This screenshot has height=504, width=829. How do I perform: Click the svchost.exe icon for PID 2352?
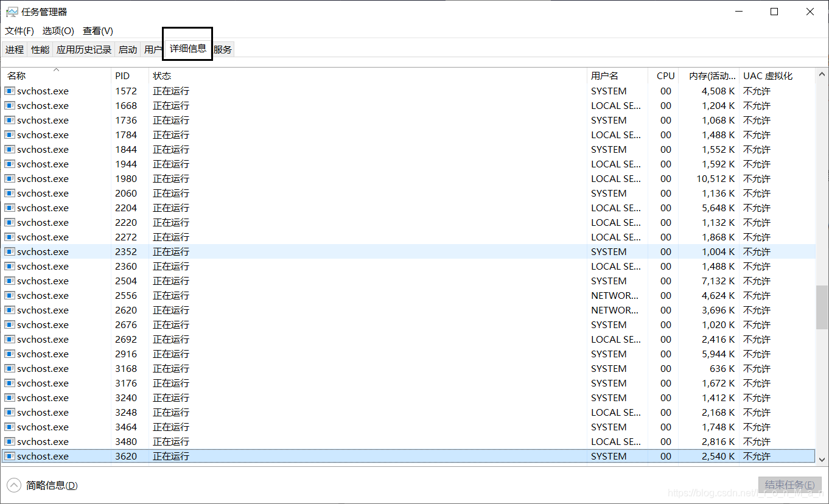(10, 251)
